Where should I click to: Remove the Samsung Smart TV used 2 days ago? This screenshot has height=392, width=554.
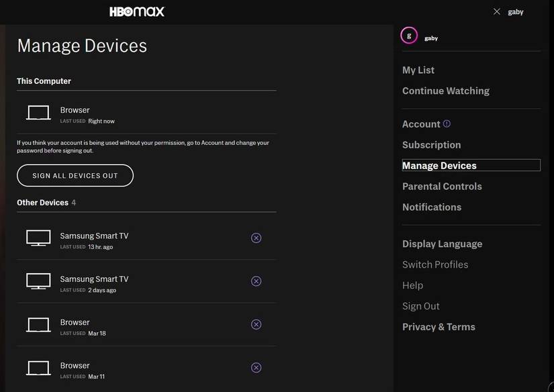[x=256, y=281]
